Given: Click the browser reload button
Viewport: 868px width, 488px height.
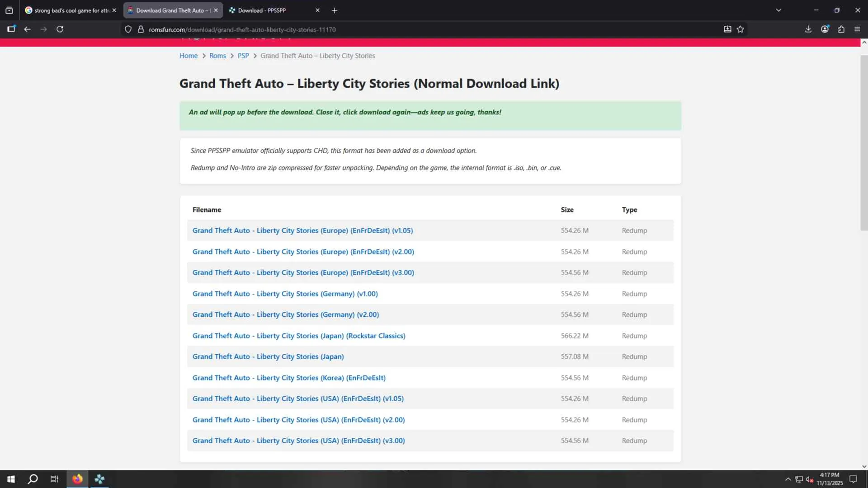Looking at the screenshot, I should click(60, 29).
